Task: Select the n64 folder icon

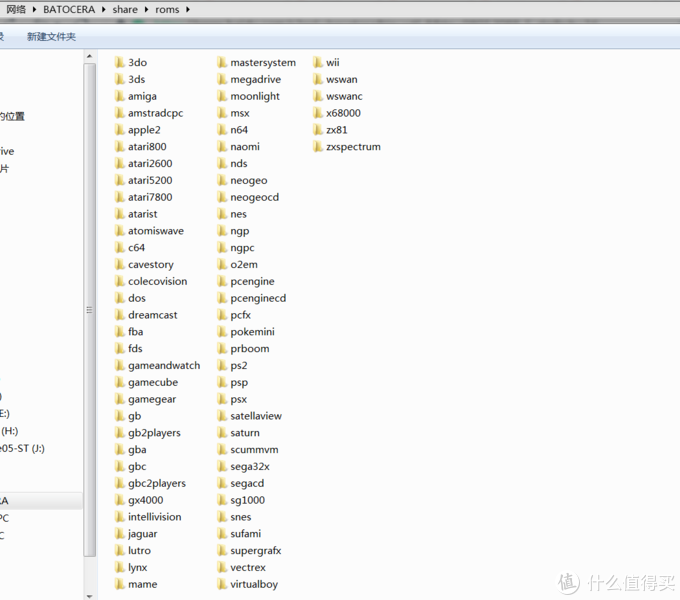Action: click(222, 130)
